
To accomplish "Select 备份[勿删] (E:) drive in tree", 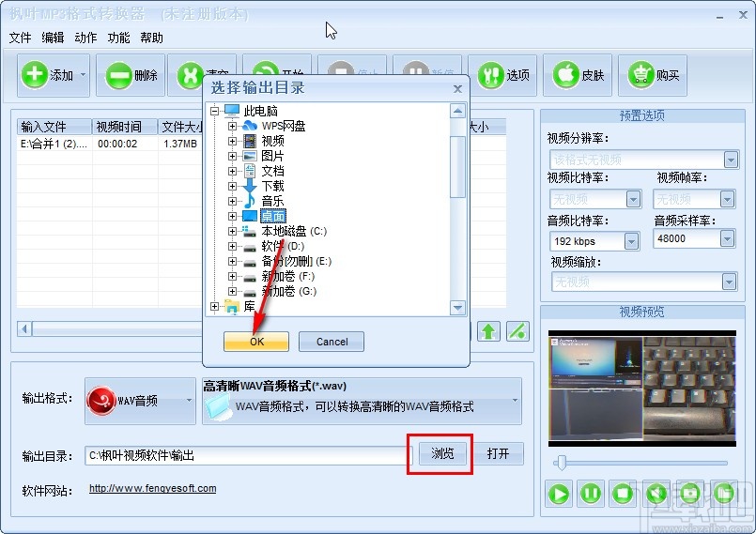I will [x=296, y=261].
